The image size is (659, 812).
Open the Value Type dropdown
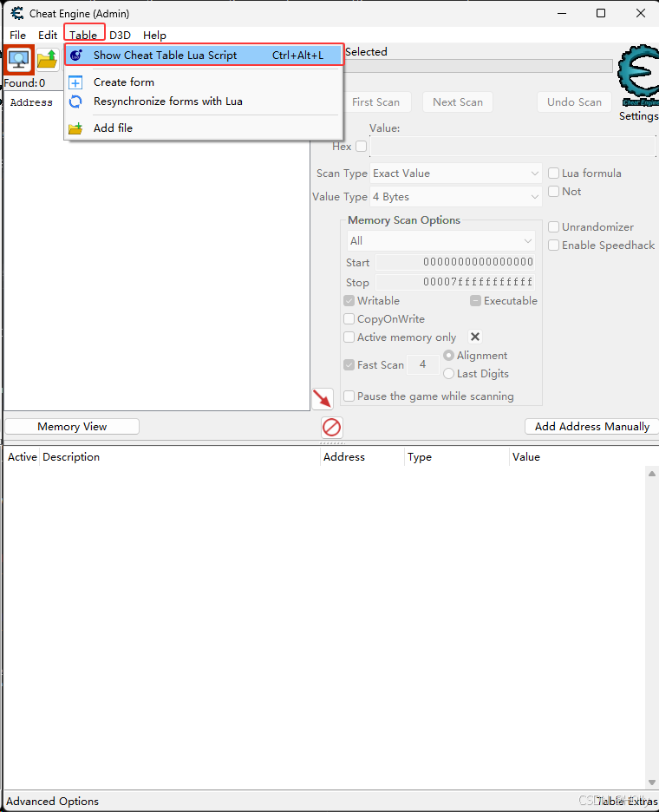455,197
